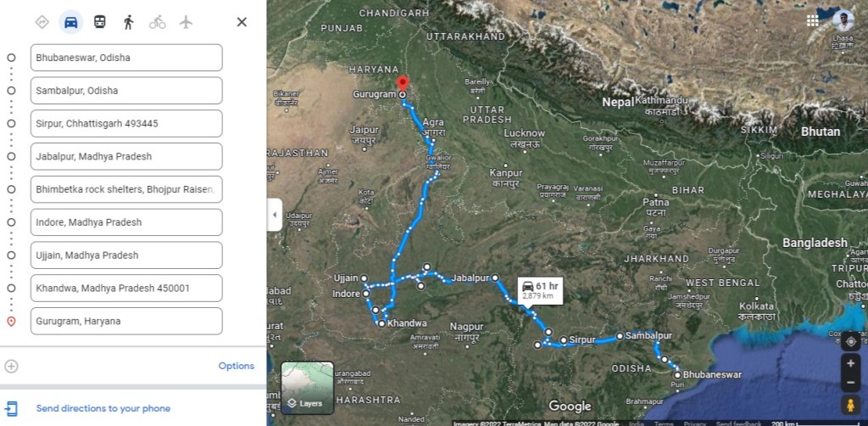Image resolution: width=868 pixels, height=426 pixels.
Task: Select the flights travel mode icon
Action: pos(186,22)
